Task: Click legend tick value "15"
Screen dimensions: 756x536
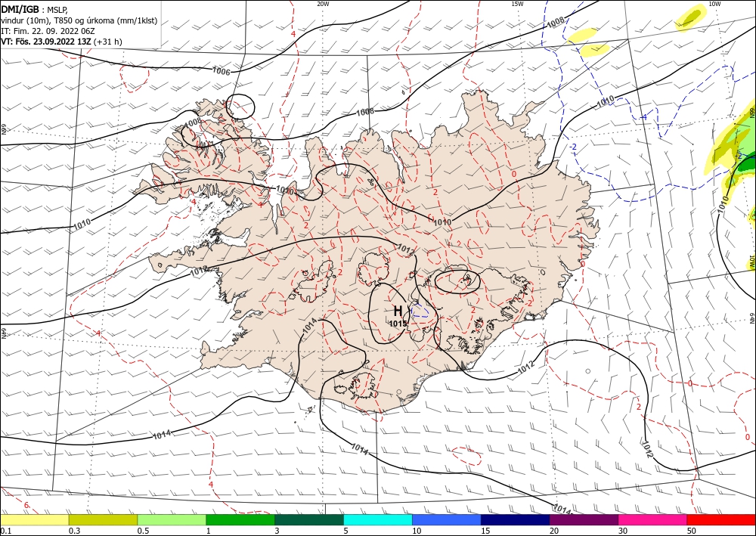Action: click(x=485, y=531)
